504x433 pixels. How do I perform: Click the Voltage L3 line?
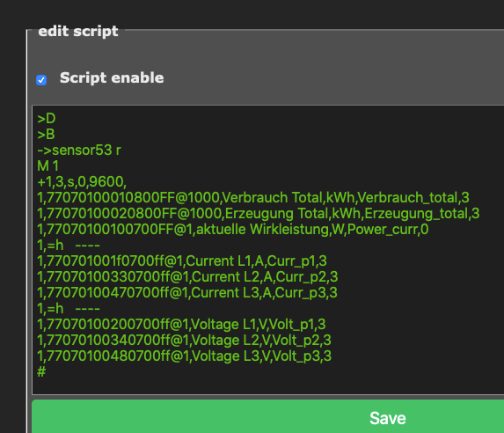pyautogui.click(x=184, y=356)
